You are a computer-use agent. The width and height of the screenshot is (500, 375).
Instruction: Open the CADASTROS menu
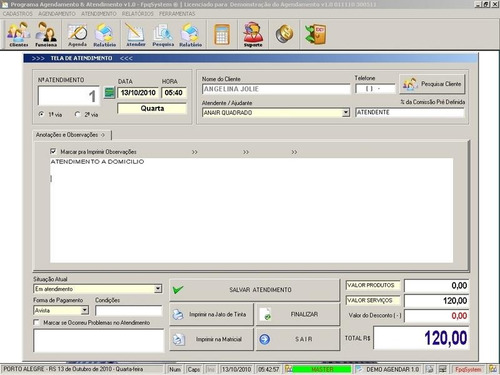click(18, 14)
